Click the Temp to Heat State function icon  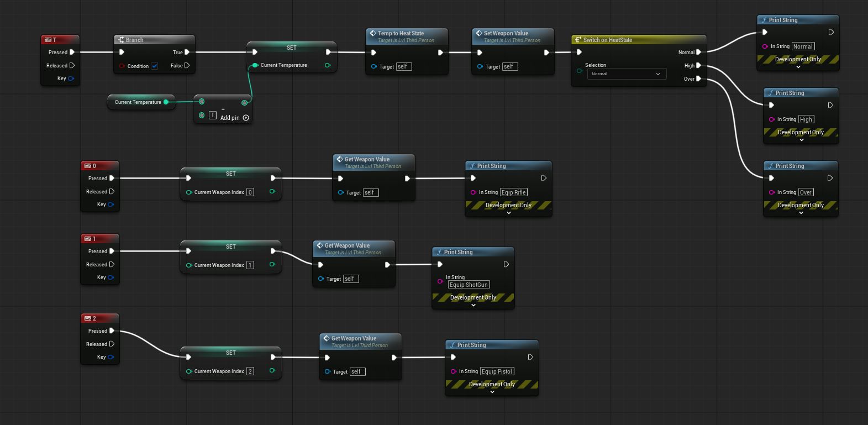(x=373, y=33)
